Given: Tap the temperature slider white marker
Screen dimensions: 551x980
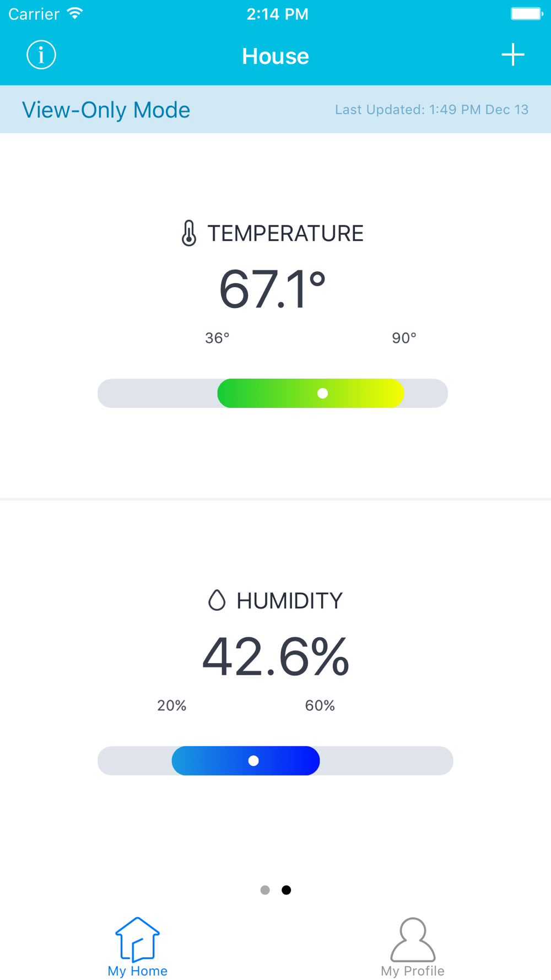Looking at the screenshot, I should pos(323,393).
